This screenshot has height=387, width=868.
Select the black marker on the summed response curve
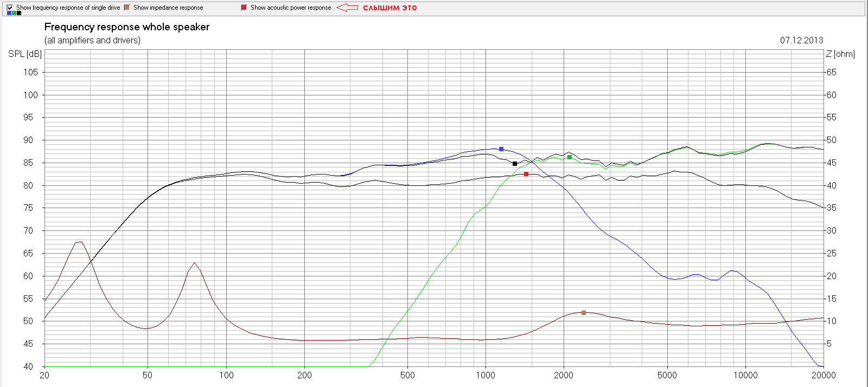tap(515, 164)
